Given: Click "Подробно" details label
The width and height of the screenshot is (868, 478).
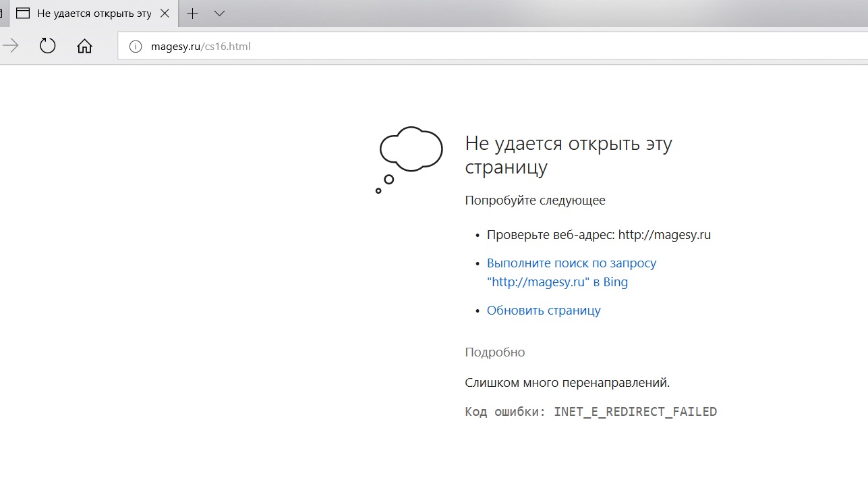Looking at the screenshot, I should [495, 352].
